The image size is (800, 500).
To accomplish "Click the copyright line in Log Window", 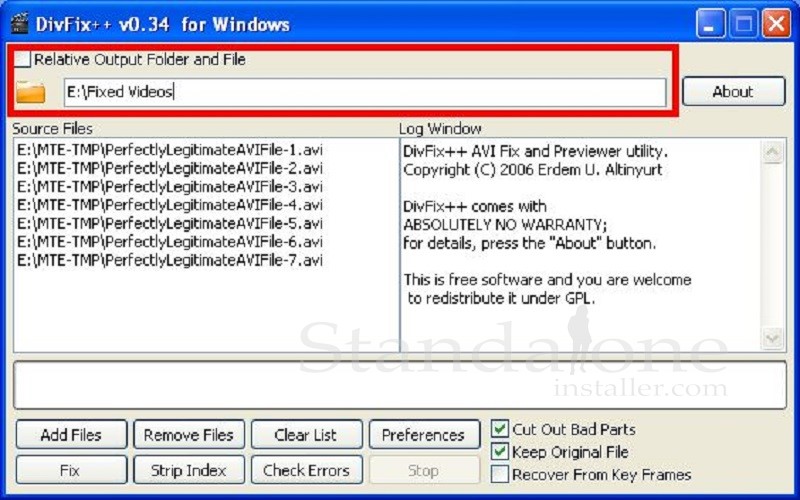I will tap(533, 169).
